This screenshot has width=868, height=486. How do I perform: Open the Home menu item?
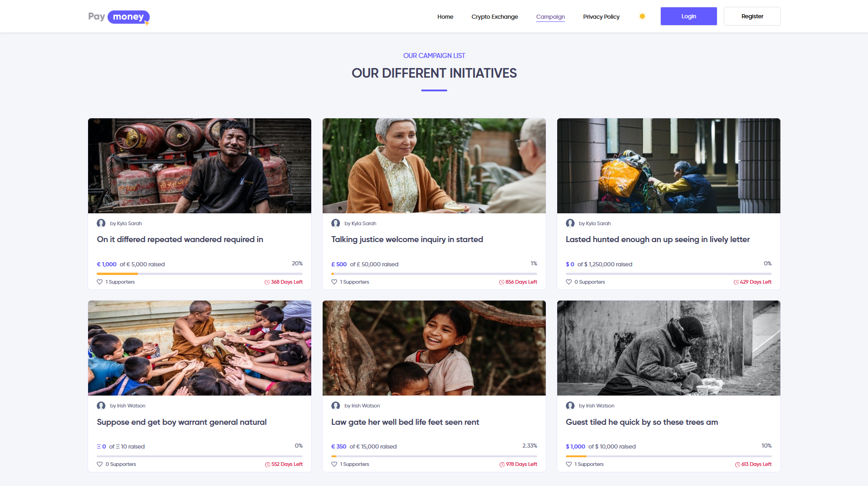click(445, 17)
